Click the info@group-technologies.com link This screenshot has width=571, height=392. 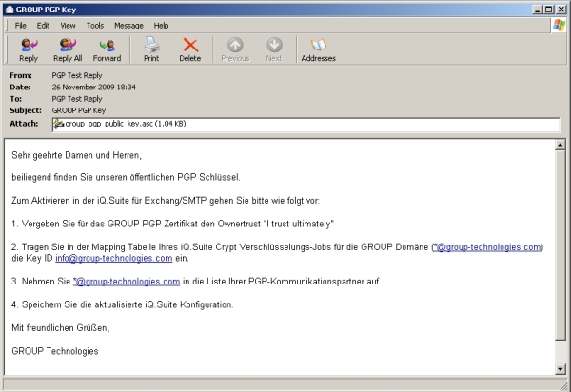pos(113,258)
